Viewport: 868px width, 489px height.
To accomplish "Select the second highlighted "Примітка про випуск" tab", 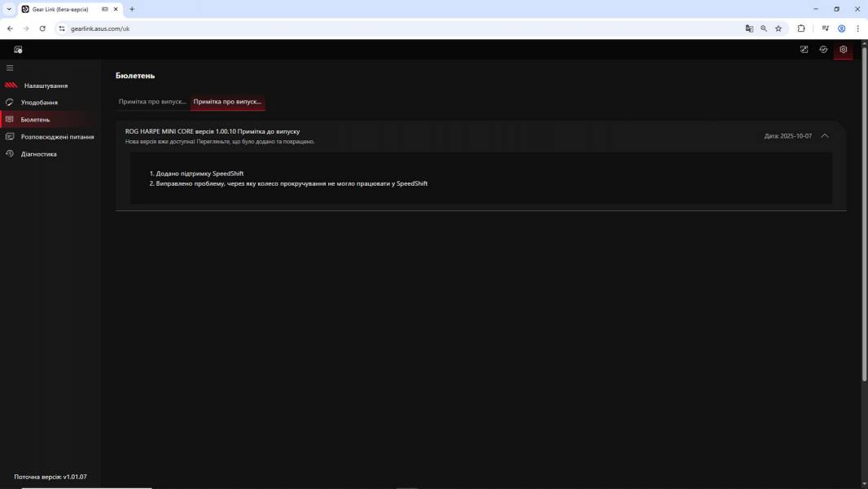I will pyautogui.click(x=227, y=102).
